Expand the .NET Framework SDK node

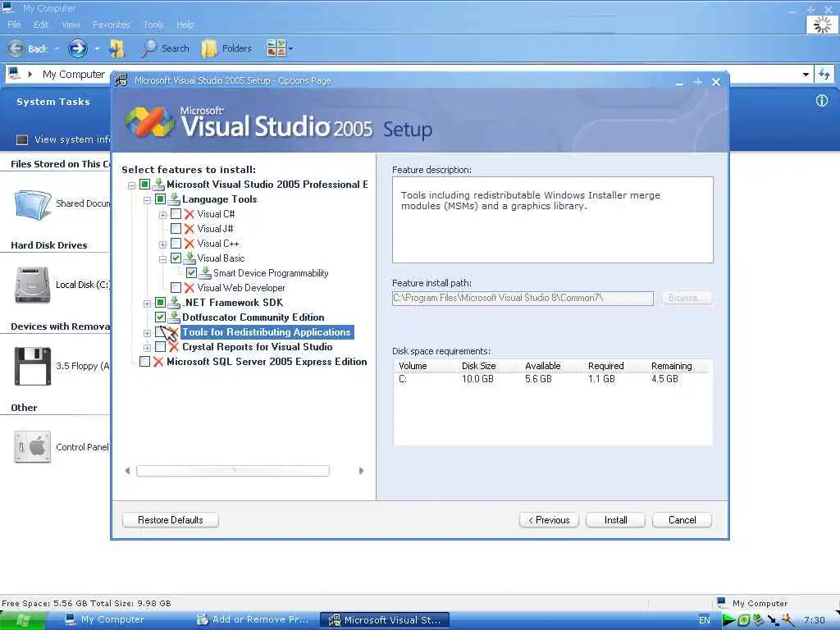pyautogui.click(x=147, y=304)
